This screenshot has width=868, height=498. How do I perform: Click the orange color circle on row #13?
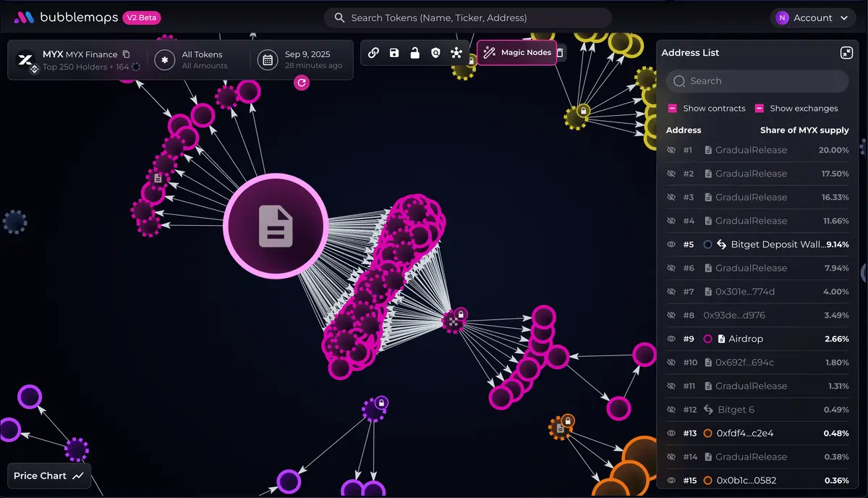coord(708,433)
